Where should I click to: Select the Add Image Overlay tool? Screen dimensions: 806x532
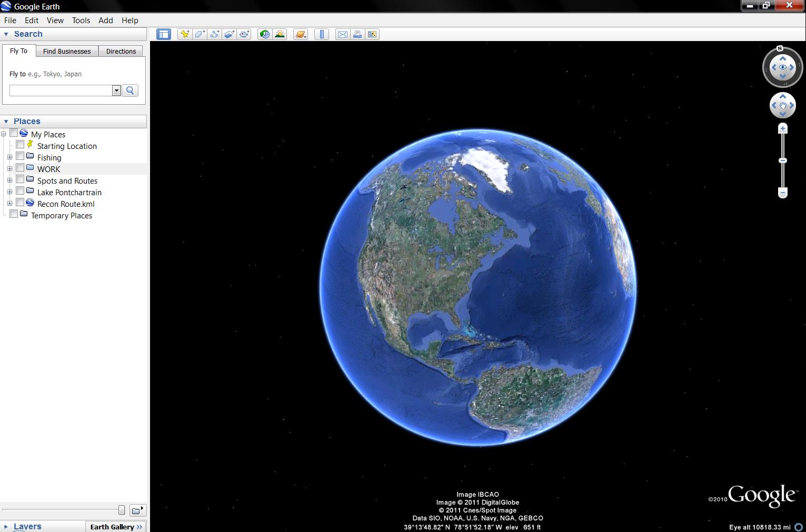click(x=230, y=34)
